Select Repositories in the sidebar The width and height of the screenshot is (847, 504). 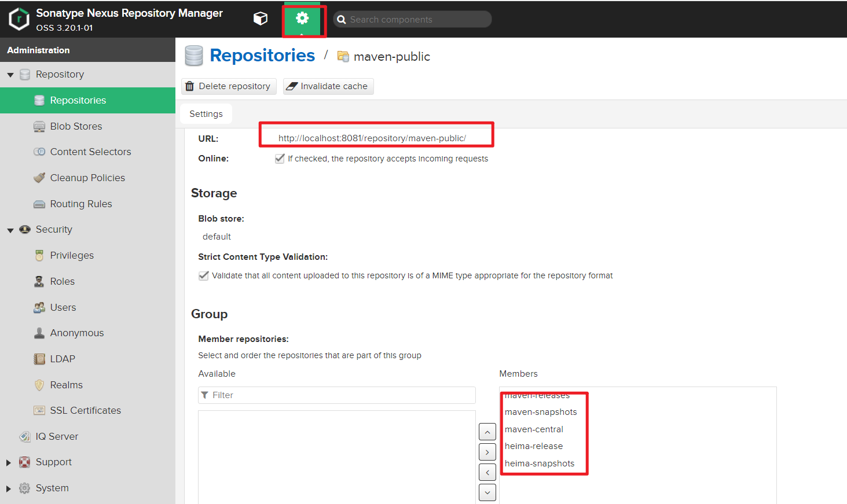[x=87, y=100]
